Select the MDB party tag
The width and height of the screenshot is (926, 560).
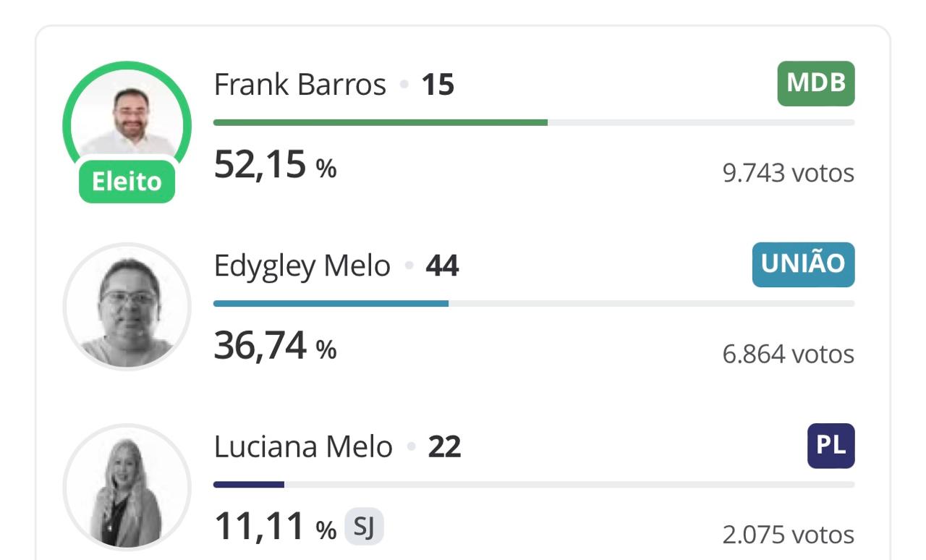pyautogui.click(x=816, y=83)
